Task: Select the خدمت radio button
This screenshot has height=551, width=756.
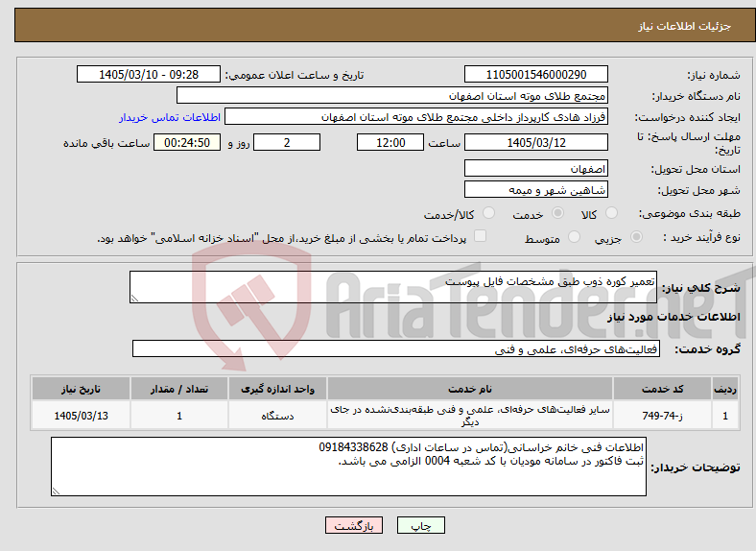Action: pyautogui.click(x=557, y=213)
